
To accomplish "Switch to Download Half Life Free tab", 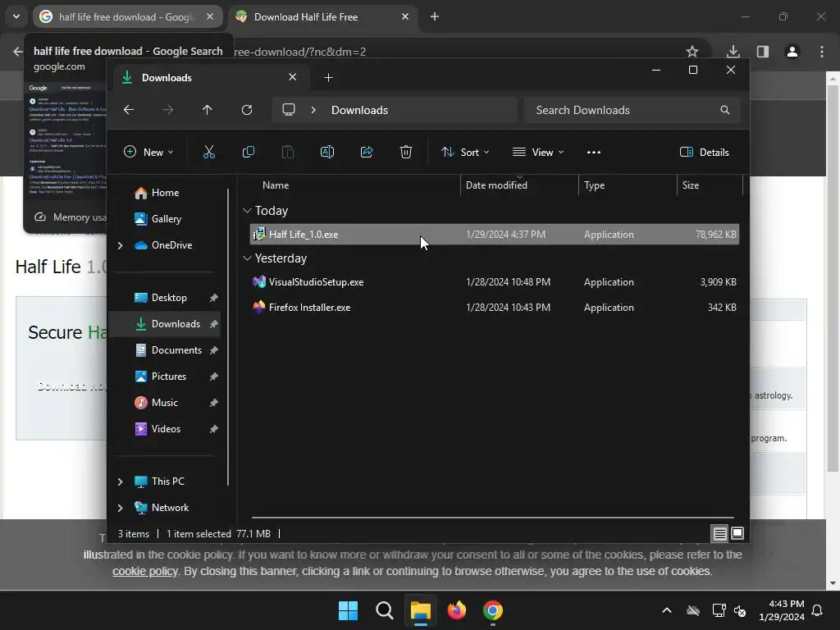I will (x=323, y=17).
